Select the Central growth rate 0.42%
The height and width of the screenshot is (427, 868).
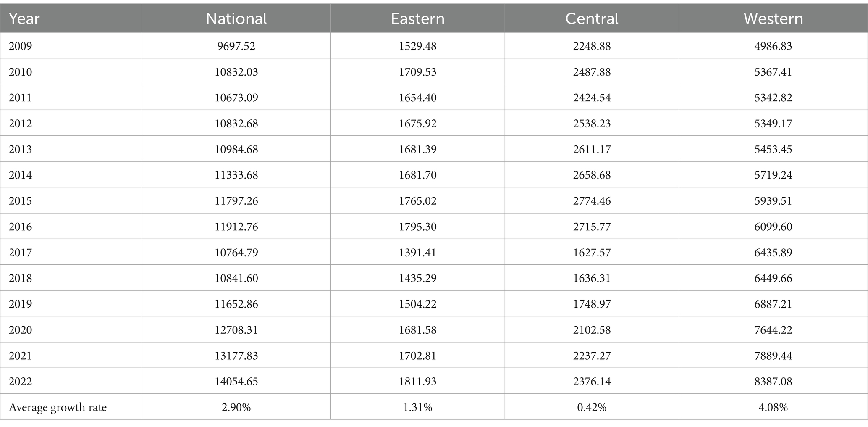pyautogui.click(x=592, y=408)
